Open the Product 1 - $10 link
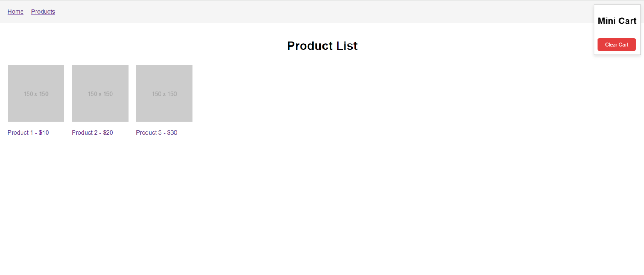The width and height of the screenshot is (644, 275). coord(28,132)
